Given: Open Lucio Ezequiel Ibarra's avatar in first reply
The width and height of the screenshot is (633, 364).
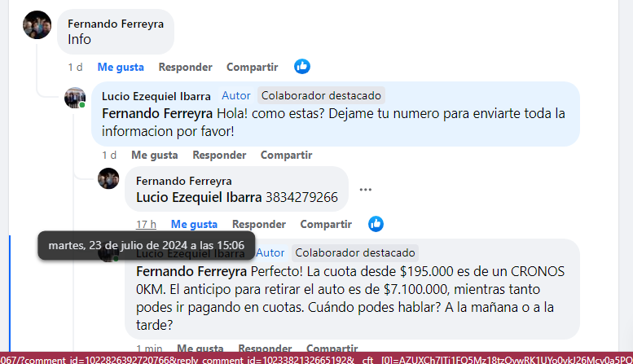Looking at the screenshot, I should (75, 98).
